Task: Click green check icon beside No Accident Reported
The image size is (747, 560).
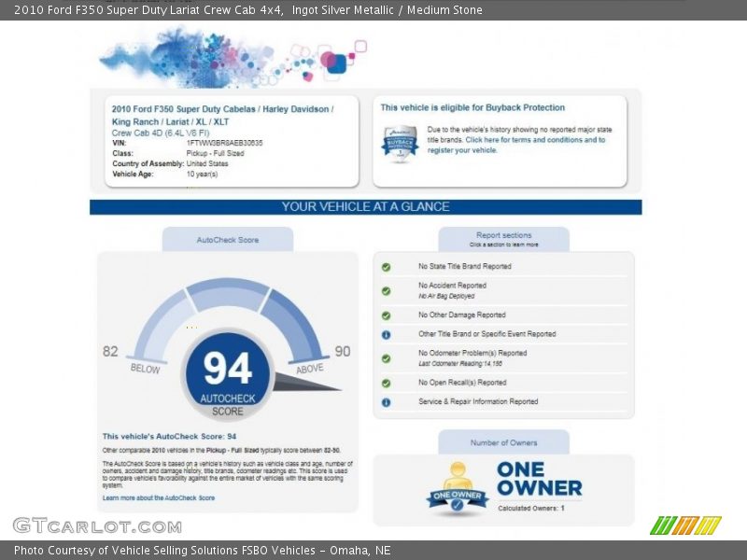Action: point(386,290)
